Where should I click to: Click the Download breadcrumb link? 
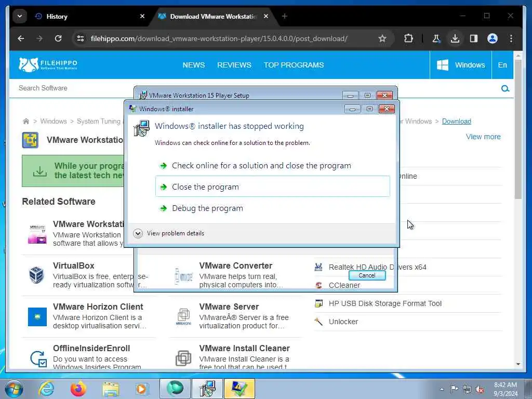(x=456, y=121)
